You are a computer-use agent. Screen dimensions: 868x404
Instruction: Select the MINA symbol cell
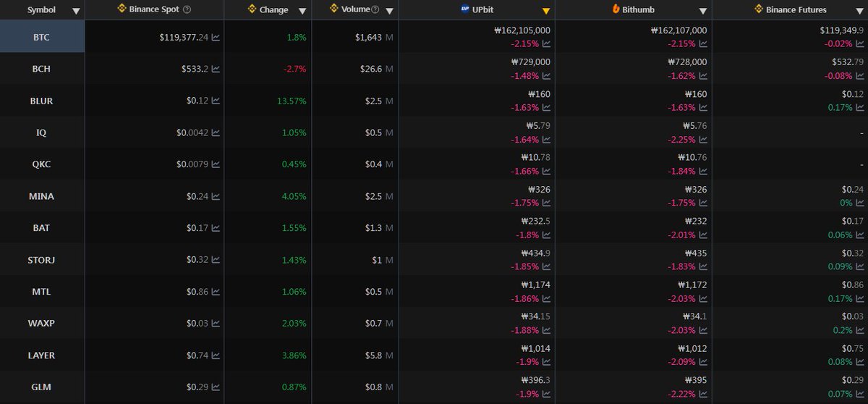[42, 196]
